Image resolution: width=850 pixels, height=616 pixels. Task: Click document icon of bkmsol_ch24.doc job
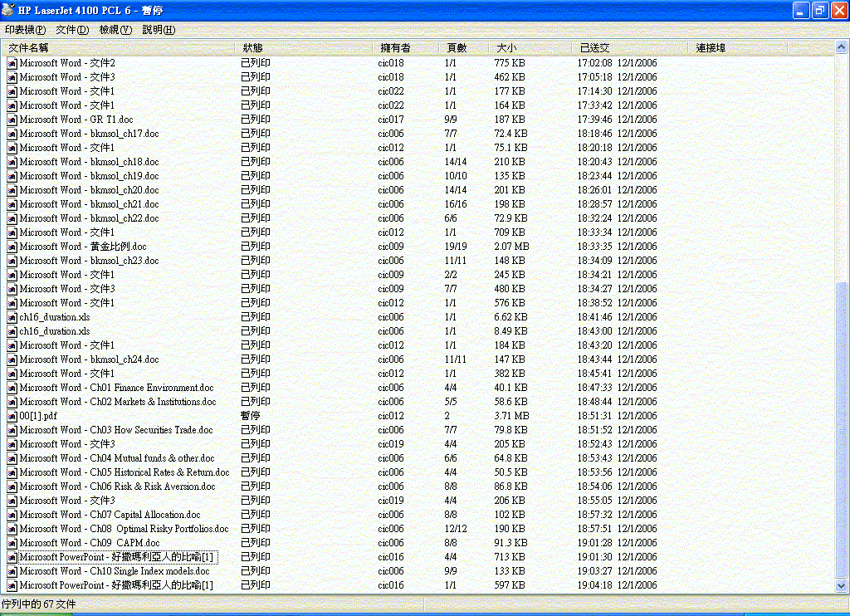point(12,359)
